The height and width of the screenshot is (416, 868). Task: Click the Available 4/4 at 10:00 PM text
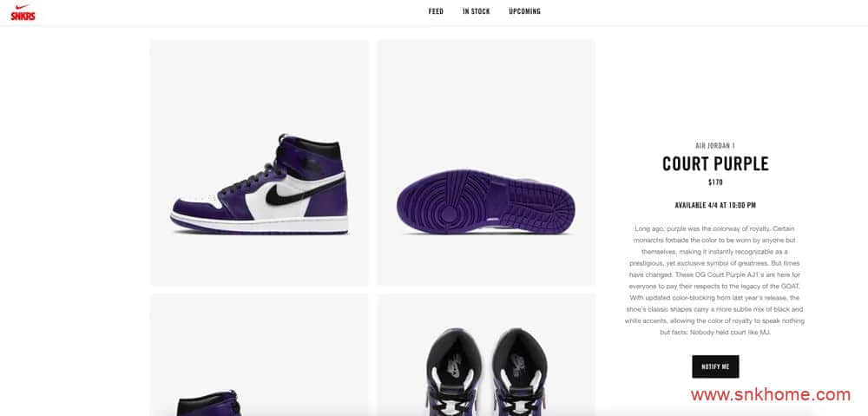pos(715,206)
